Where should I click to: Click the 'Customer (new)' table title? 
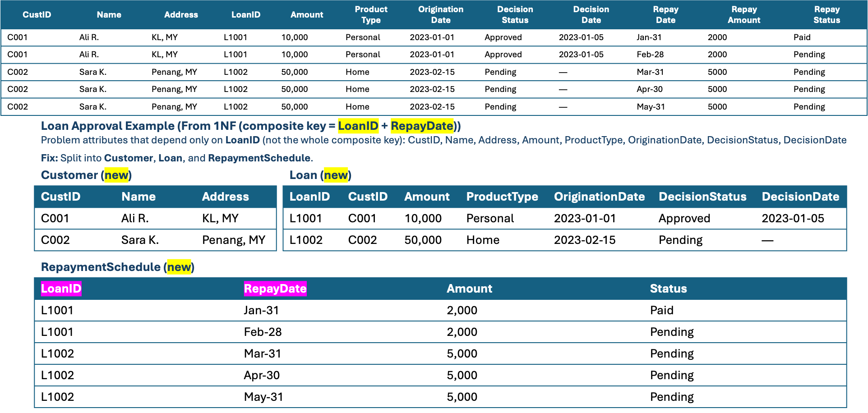tap(86, 175)
